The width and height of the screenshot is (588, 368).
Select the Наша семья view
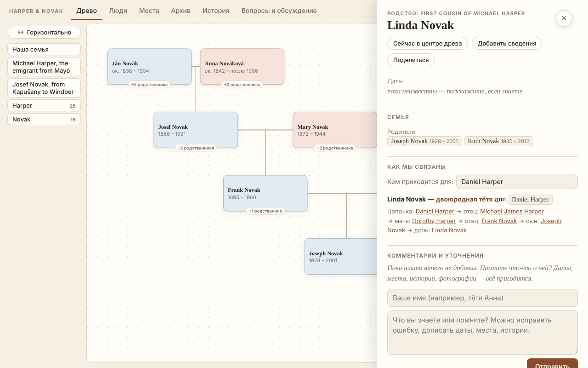pyautogui.click(x=44, y=49)
